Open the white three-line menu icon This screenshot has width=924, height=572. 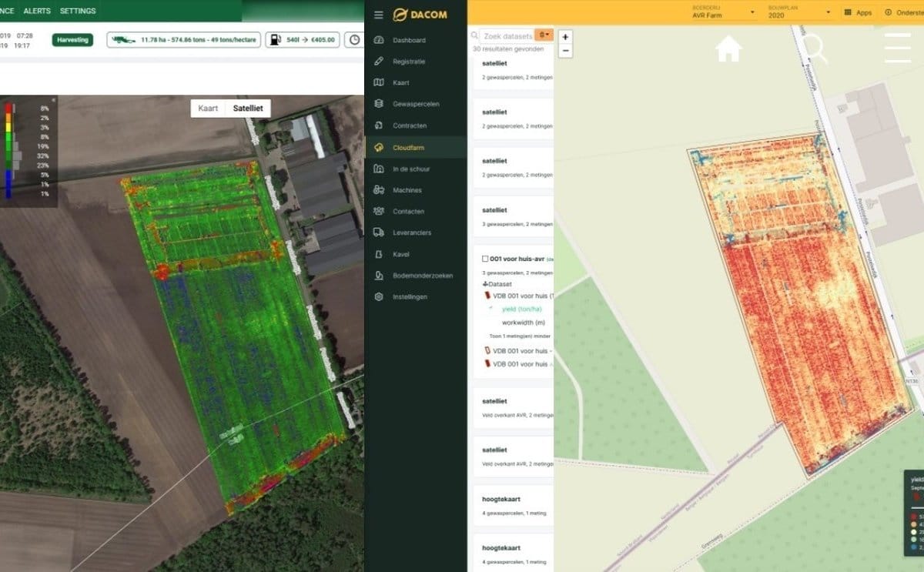point(898,48)
